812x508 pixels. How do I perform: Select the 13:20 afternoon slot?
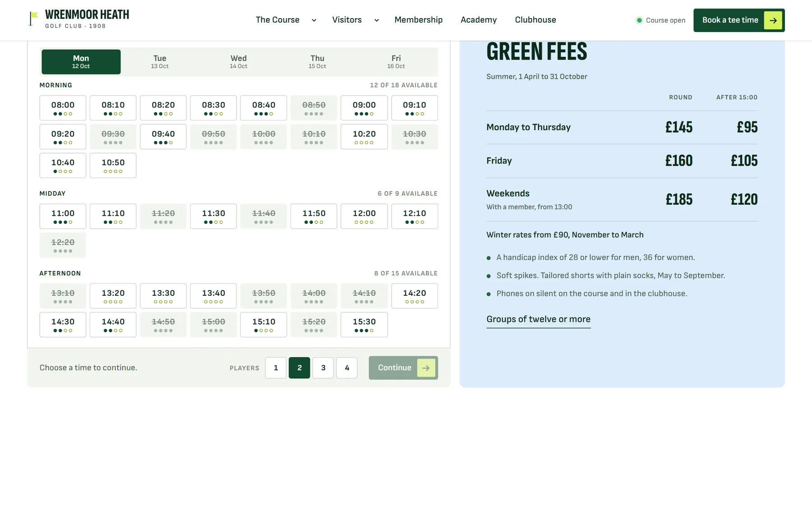(x=113, y=296)
